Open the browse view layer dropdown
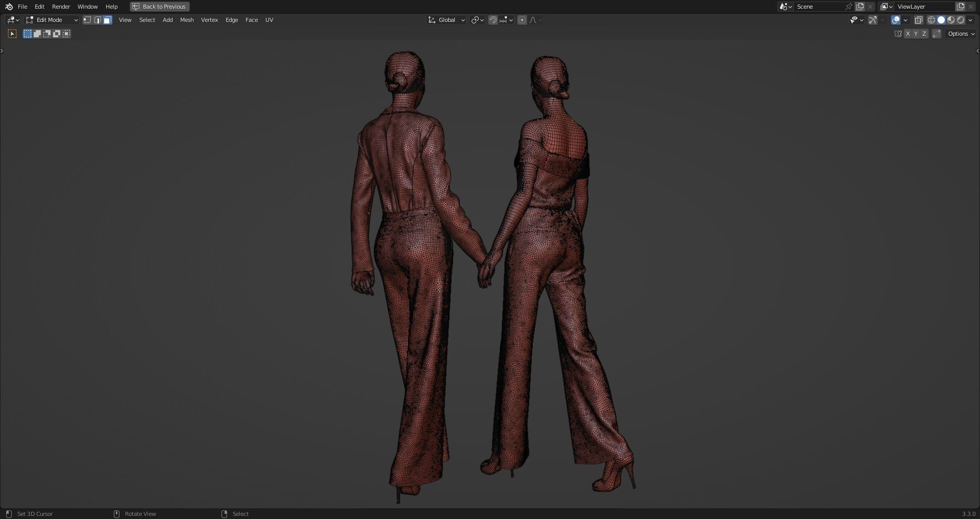 coord(887,7)
